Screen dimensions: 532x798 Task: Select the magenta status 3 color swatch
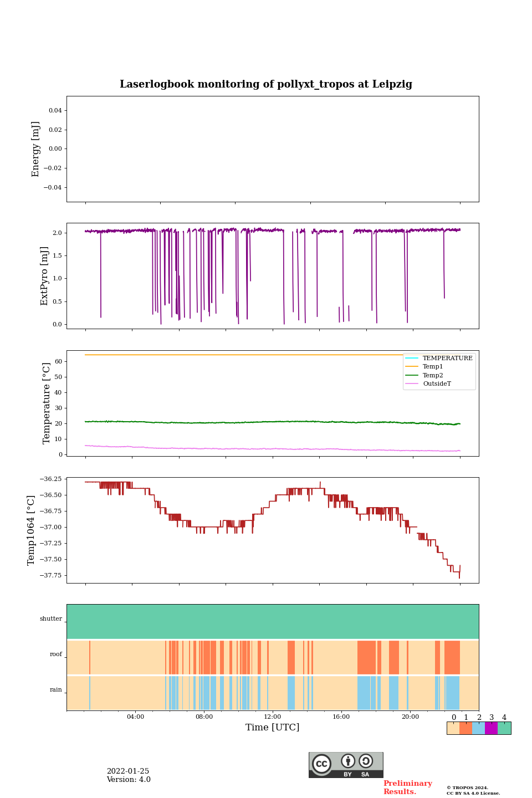tap(491, 728)
